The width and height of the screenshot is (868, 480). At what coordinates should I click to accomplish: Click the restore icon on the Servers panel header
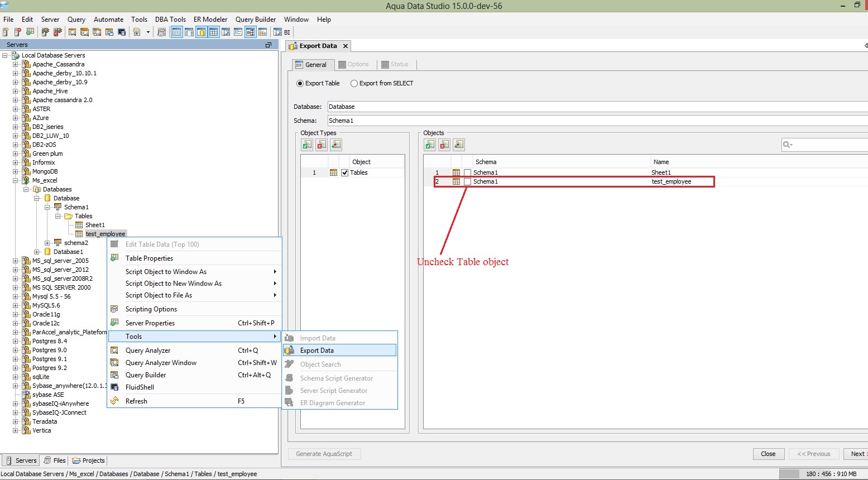tap(268, 45)
